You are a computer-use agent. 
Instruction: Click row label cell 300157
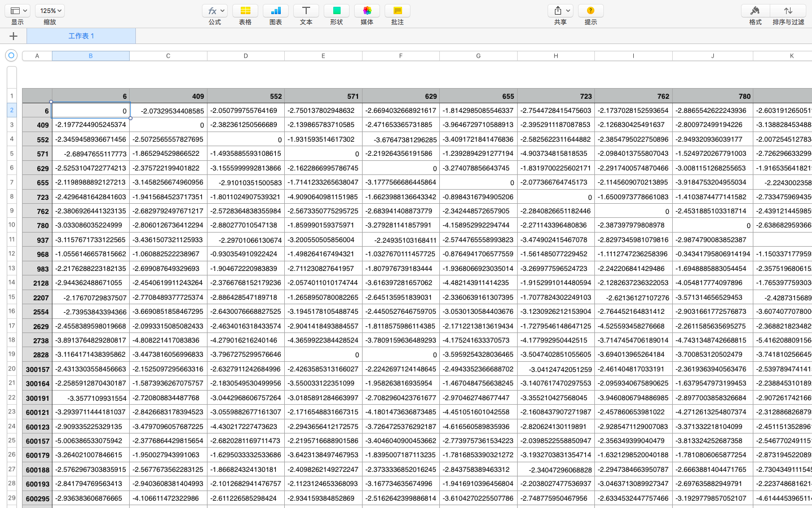click(x=37, y=369)
